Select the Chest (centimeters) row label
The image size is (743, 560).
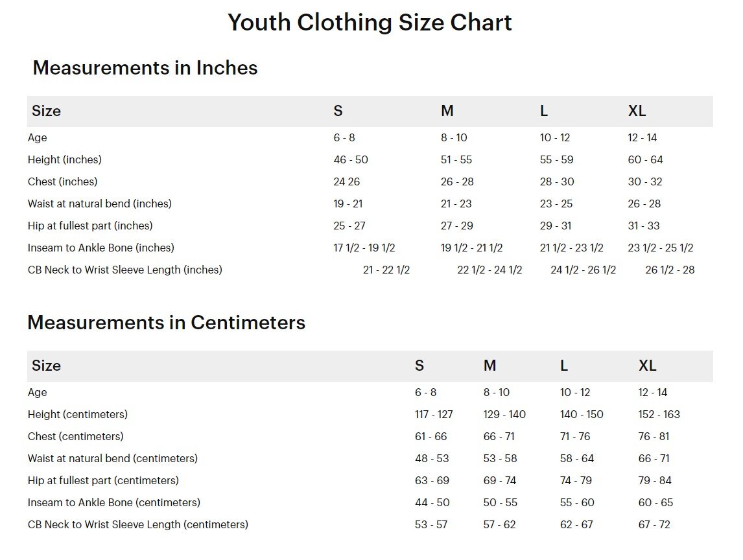coord(75,437)
